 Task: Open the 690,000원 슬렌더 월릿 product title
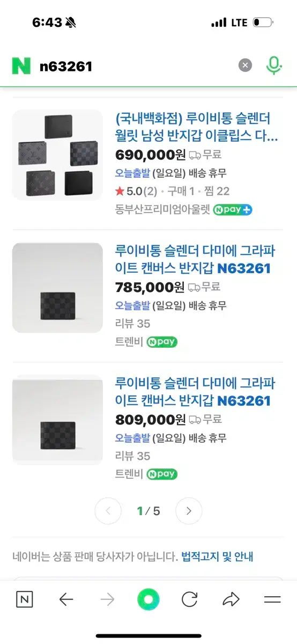[x=197, y=127]
